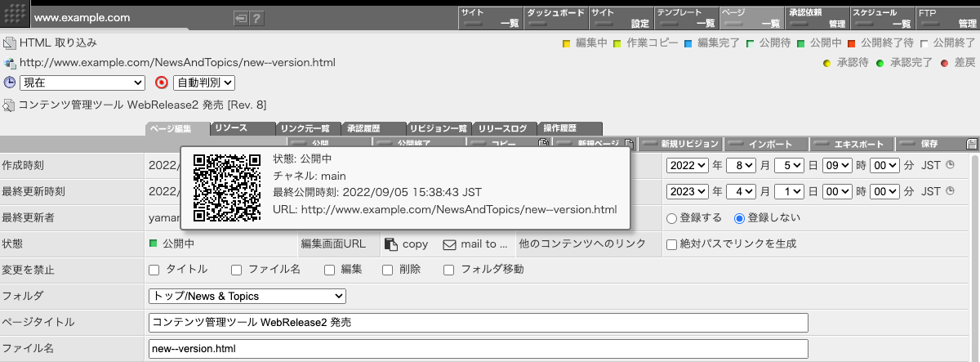The image size is (980, 362).
Task: Open the 2023 year dropdown
Action: 687,191
